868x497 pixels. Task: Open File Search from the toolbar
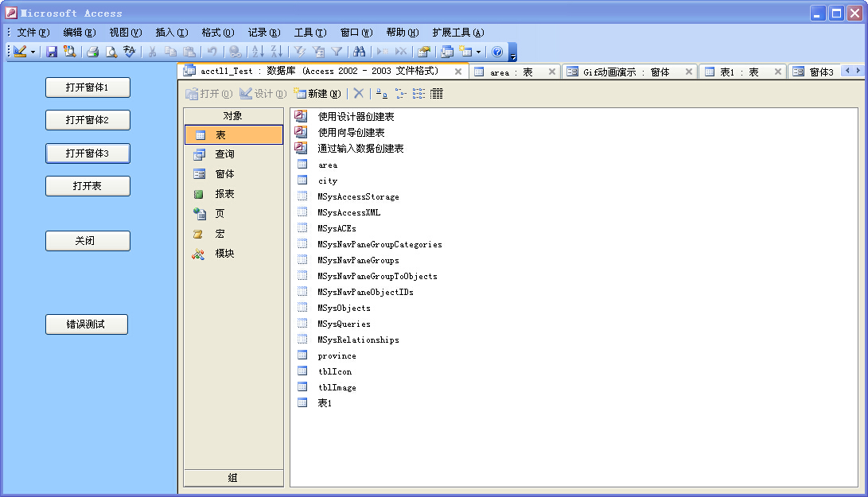(70, 52)
